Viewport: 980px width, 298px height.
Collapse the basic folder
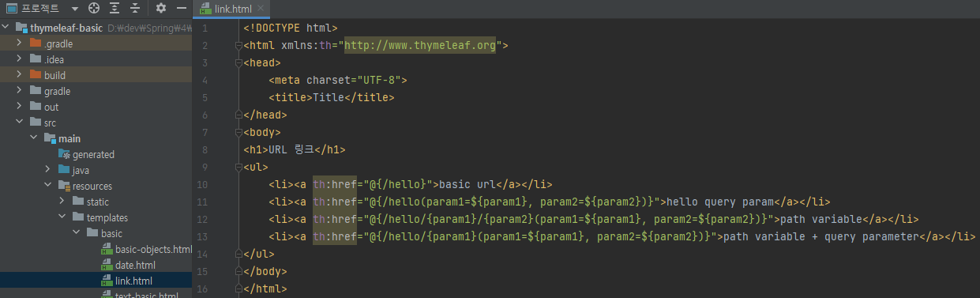pos(77,233)
